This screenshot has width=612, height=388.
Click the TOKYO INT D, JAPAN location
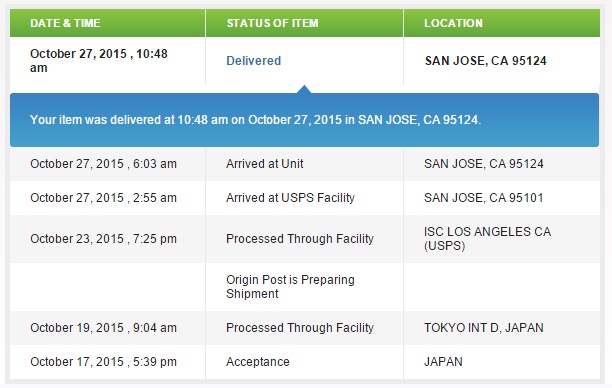pos(484,327)
